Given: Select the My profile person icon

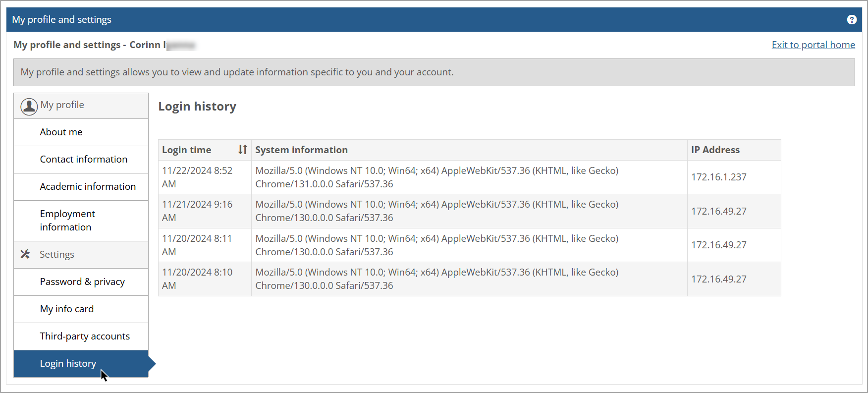Looking at the screenshot, I should tap(29, 106).
